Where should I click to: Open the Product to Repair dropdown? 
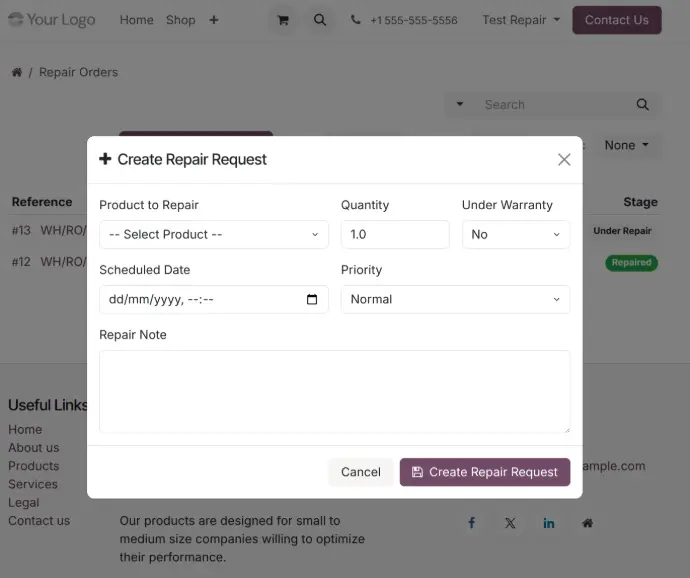click(x=214, y=234)
